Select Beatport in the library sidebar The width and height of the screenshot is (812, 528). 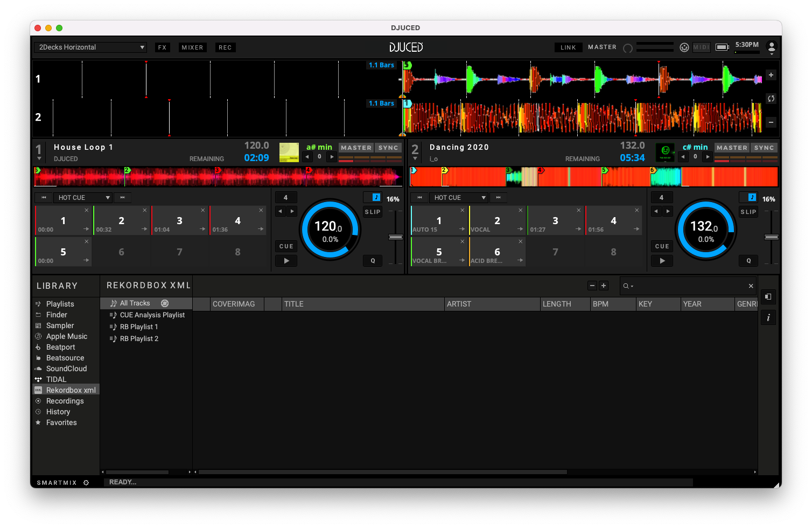[60, 347]
